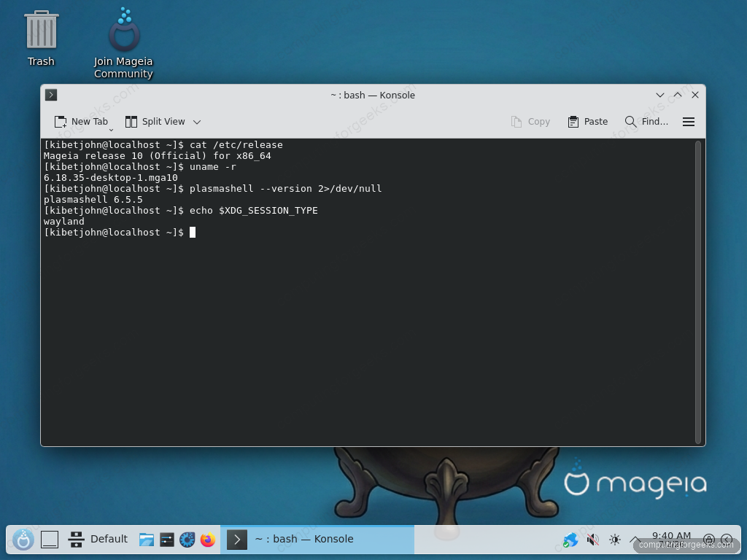Open the Join Mageia Community desktop icon
Image resolution: width=747 pixels, height=560 pixels.
(123, 43)
